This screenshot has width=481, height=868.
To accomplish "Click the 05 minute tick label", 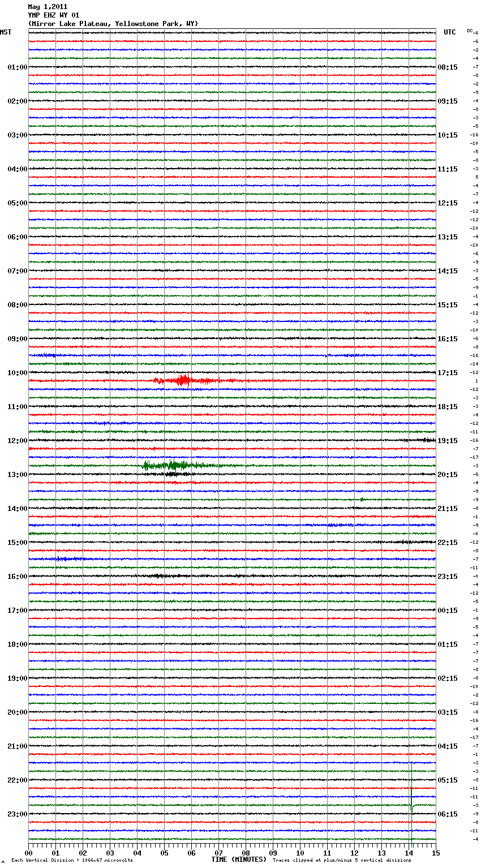I will (164, 853).
